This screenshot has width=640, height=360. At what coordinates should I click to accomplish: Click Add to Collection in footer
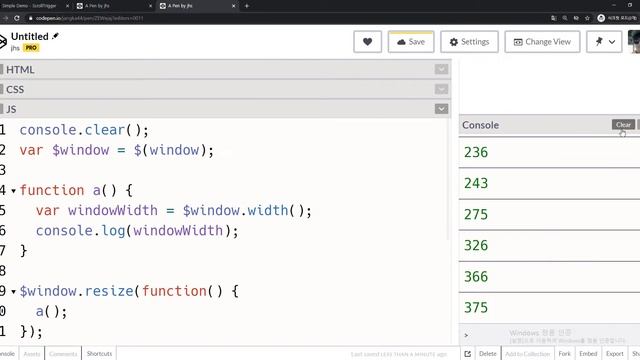(527, 353)
